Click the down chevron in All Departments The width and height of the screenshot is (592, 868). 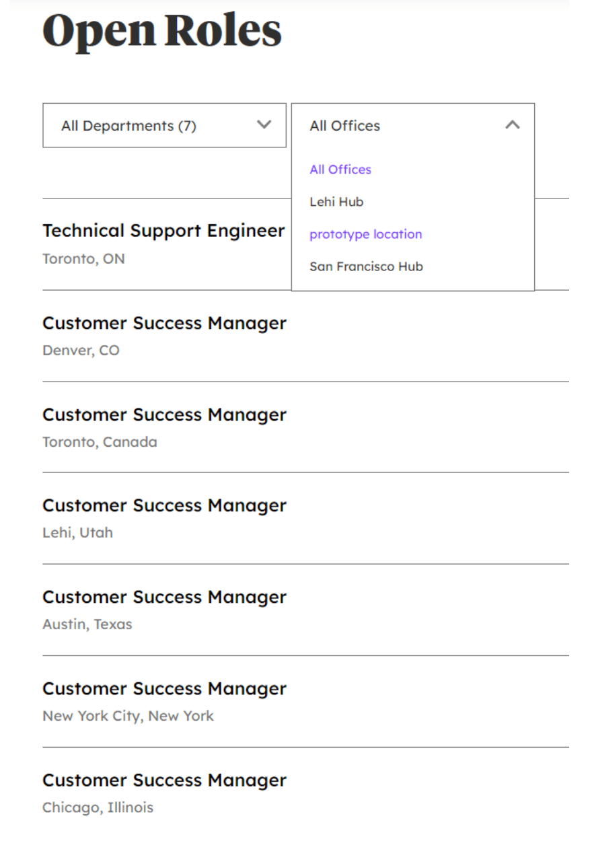pos(264,124)
